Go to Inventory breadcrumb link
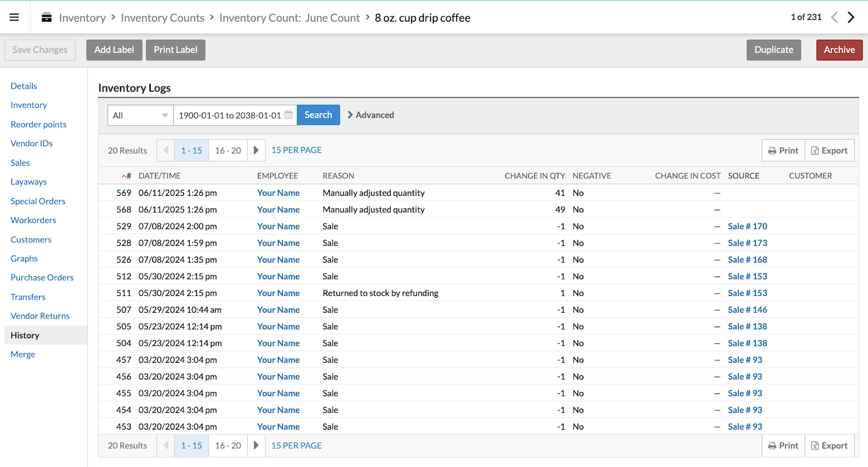Screen dimensions: 868x467 tap(83, 17)
